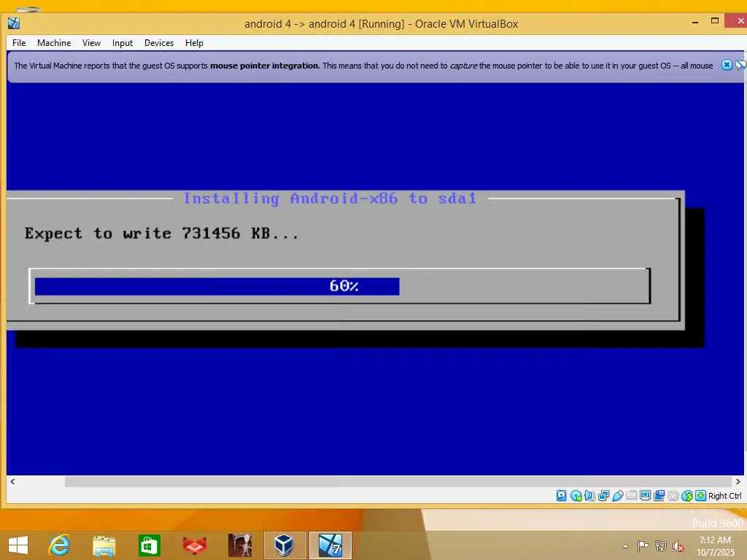Click the USB devices status icon
The height and width of the screenshot is (560, 747).
pyautogui.click(x=617, y=496)
